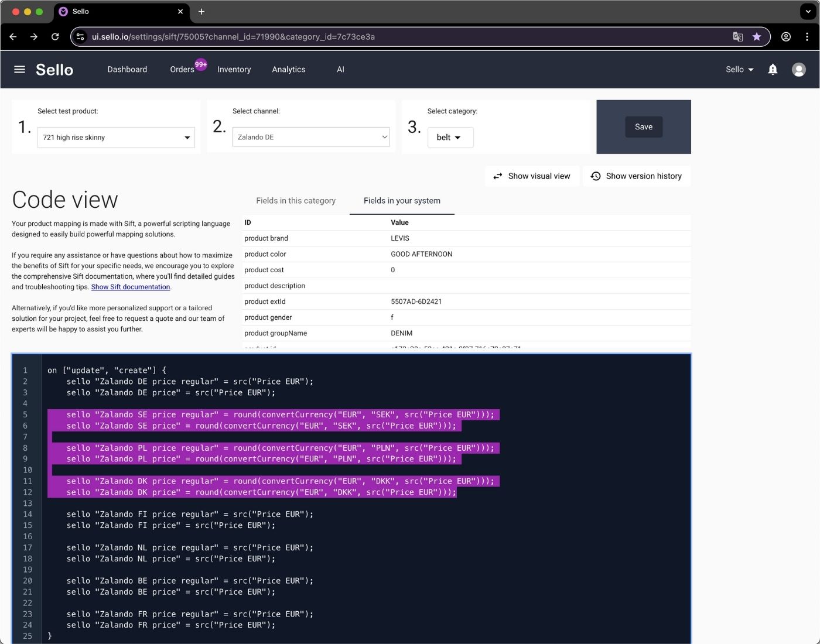Click the Code view heading
820x644 pixels.
[x=65, y=200]
